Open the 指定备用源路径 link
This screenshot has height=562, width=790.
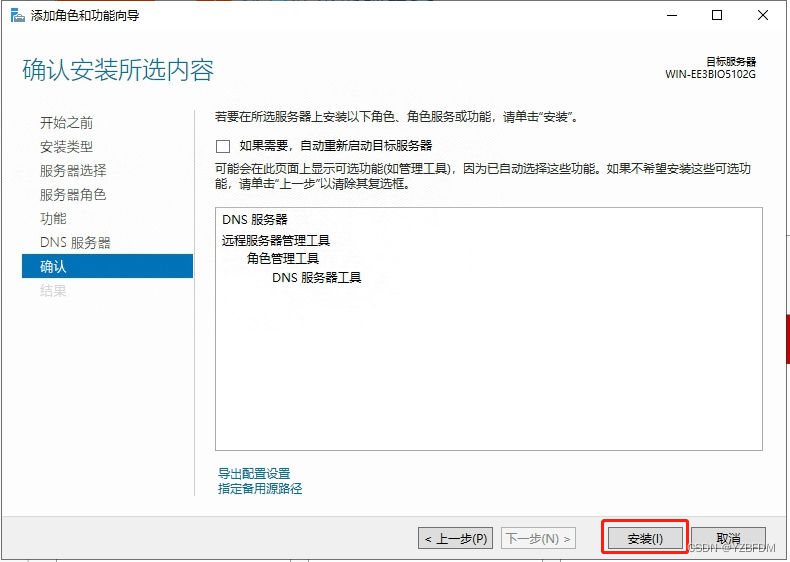(260, 488)
